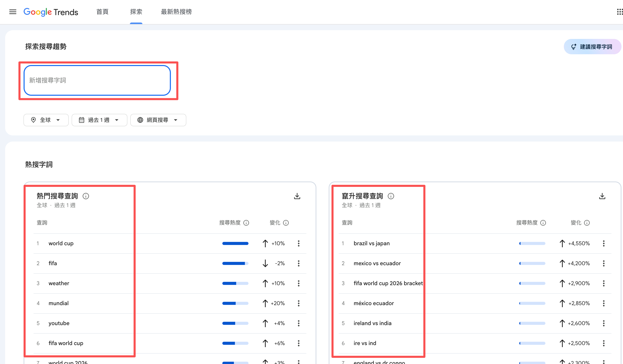
Task: Download the 熱門搜尋查詢 table
Action: pos(297,196)
